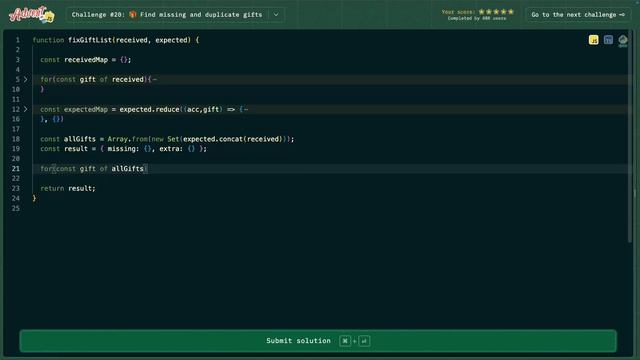
Task: Select JavaScript language icon in editor
Action: [x=593, y=40]
